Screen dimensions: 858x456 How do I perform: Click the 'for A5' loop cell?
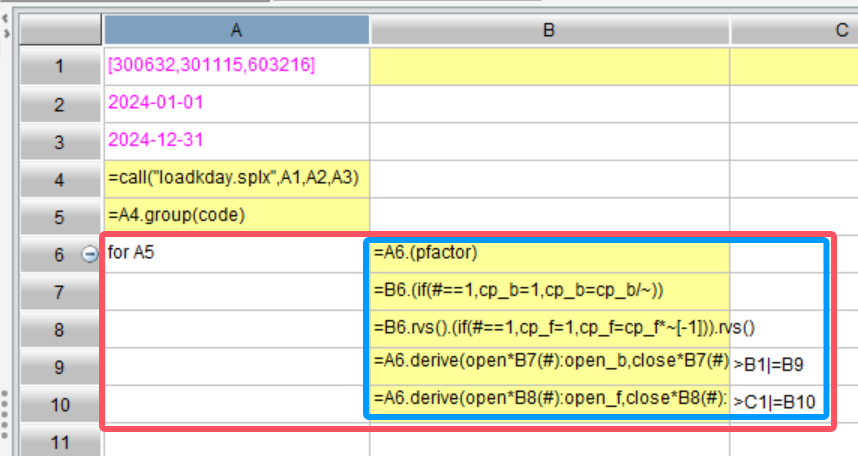(235, 254)
